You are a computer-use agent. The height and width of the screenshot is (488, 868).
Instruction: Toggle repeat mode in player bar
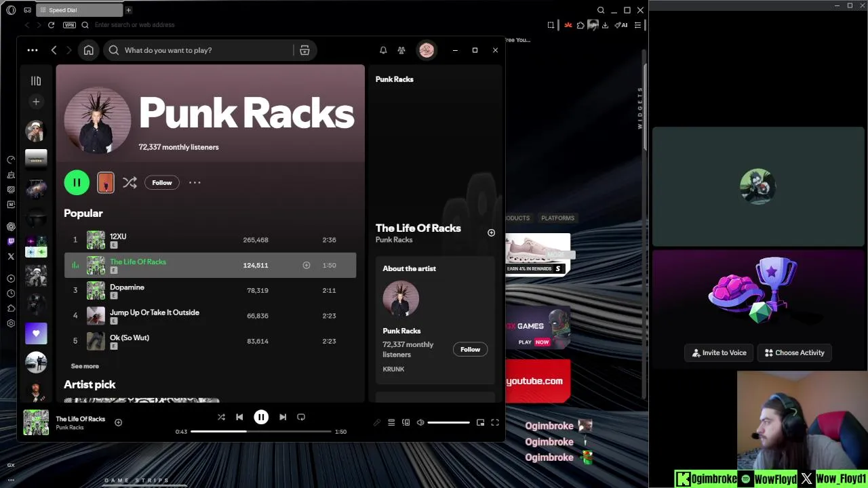(301, 417)
